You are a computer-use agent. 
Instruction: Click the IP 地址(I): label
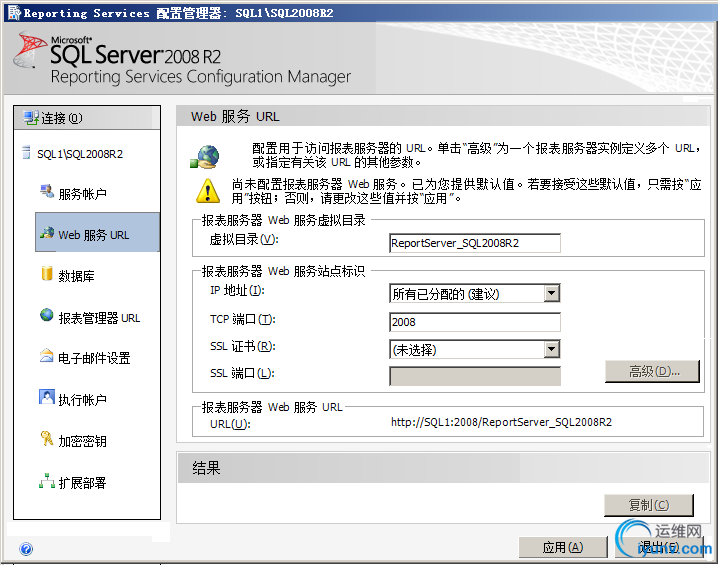point(237,290)
